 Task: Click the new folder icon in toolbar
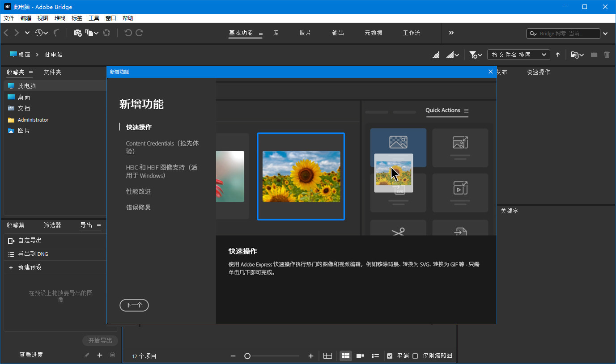594,55
